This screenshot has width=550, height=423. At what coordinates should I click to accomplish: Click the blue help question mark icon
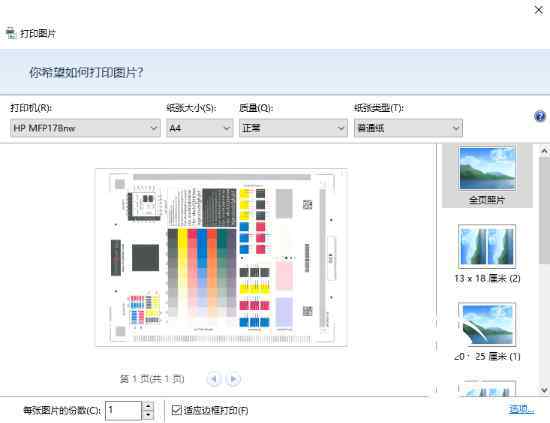tap(540, 116)
